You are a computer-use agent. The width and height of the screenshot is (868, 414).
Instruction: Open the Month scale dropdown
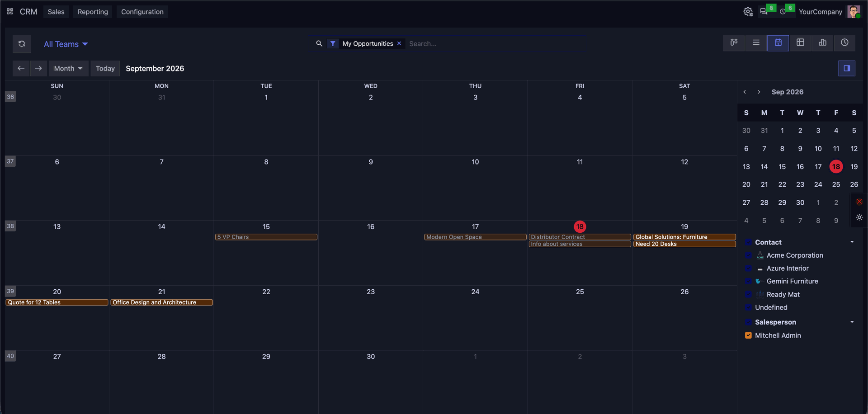[68, 68]
